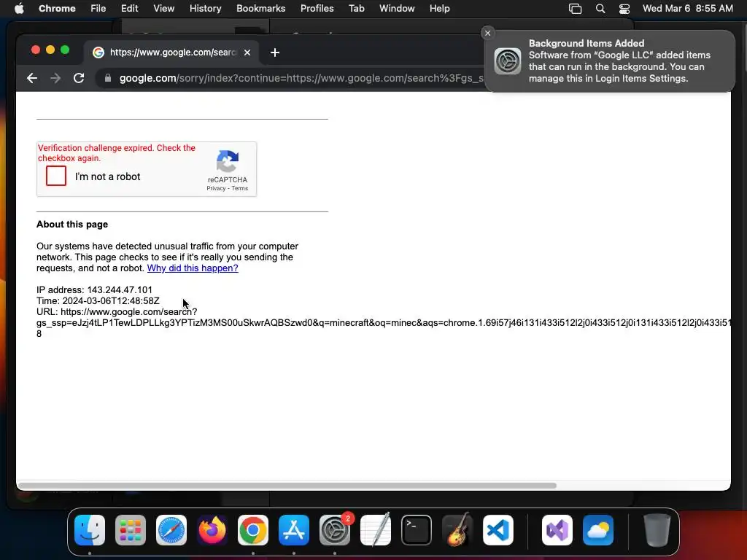Check the I'm not a robot checkbox
747x560 pixels.
(x=56, y=176)
